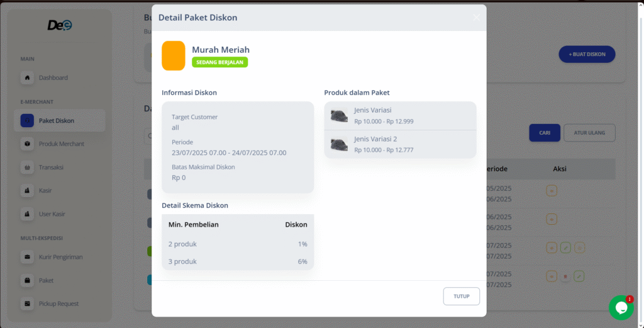Select the Paket Diskon menu label
Image resolution: width=644 pixels, height=328 pixels.
click(x=57, y=121)
